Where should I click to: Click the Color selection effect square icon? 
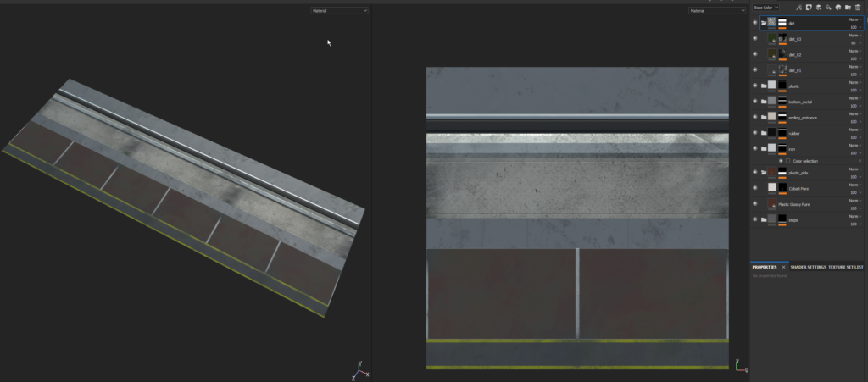[787, 161]
